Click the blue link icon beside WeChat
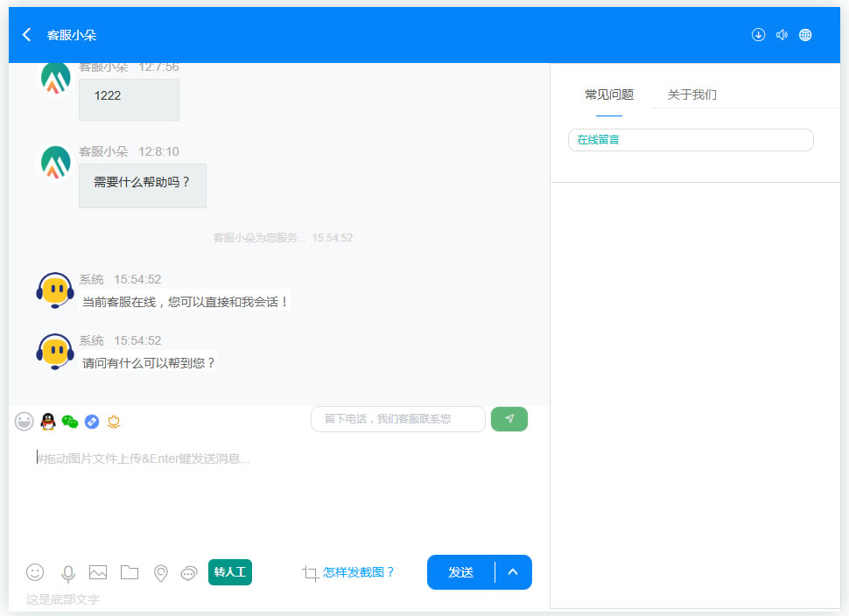849x616 pixels. pos(92,422)
